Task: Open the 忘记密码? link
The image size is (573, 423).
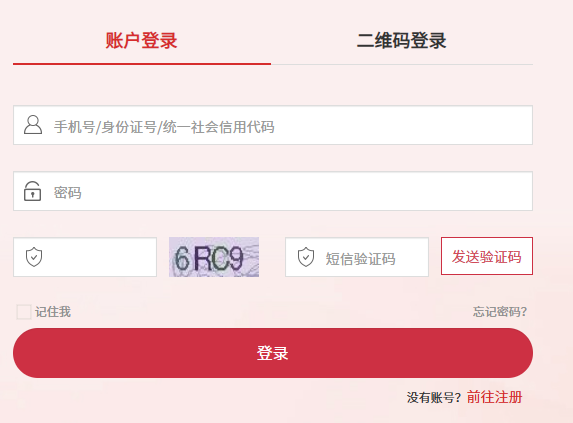Action: pyautogui.click(x=500, y=312)
